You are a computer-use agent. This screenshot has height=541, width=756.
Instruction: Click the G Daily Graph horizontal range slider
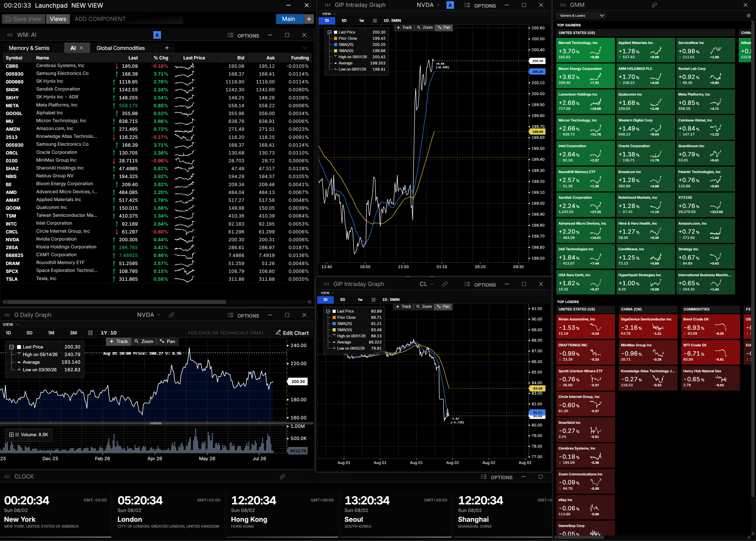[155, 423]
